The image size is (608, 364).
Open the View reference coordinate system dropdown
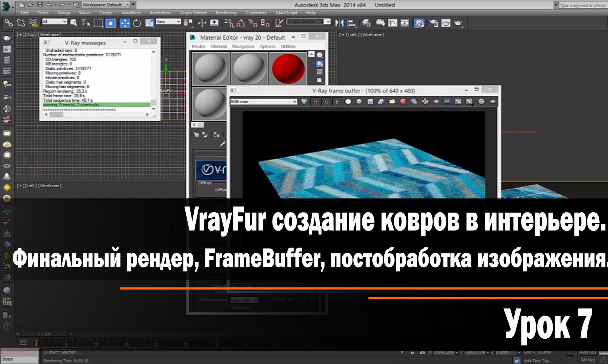168,22
